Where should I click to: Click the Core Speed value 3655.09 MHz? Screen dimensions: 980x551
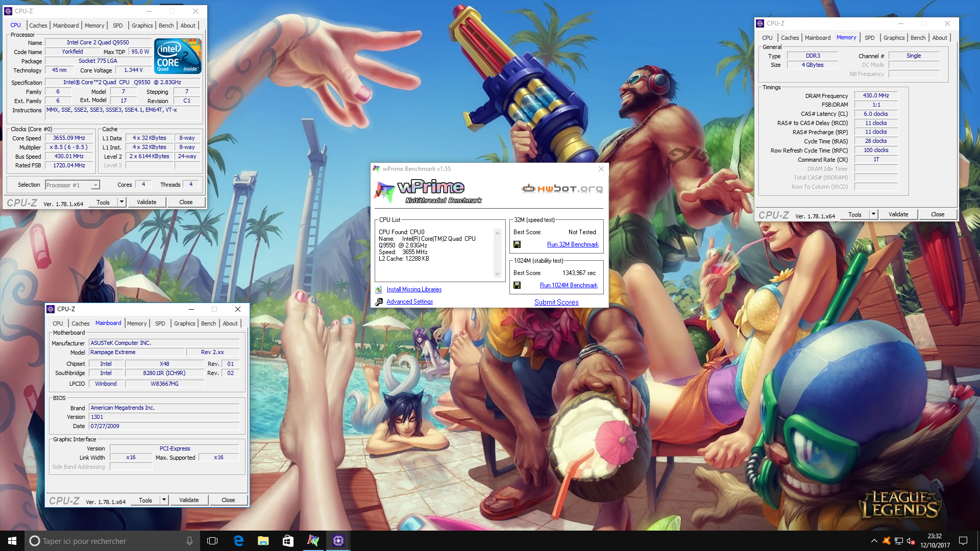pos(69,138)
